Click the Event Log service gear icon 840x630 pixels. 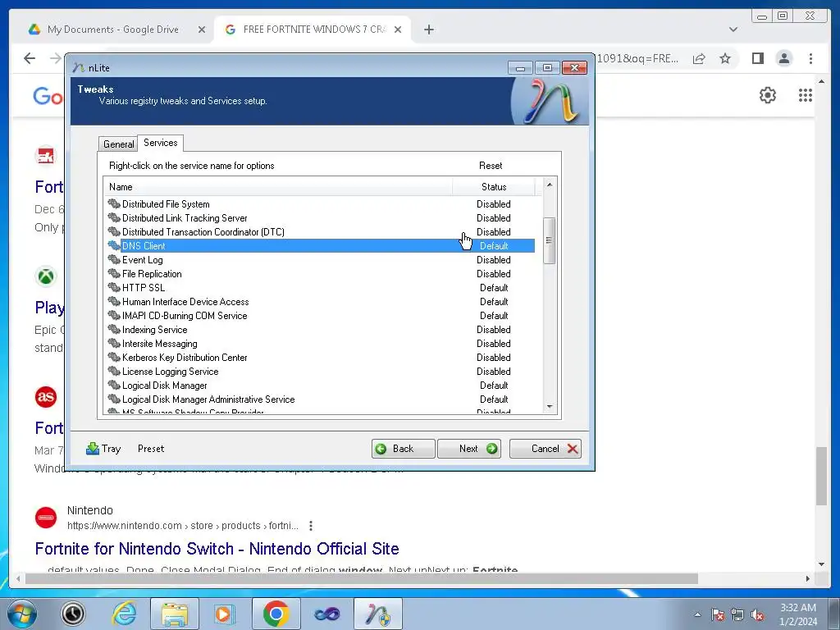pyautogui.click(x=113, y=259)
